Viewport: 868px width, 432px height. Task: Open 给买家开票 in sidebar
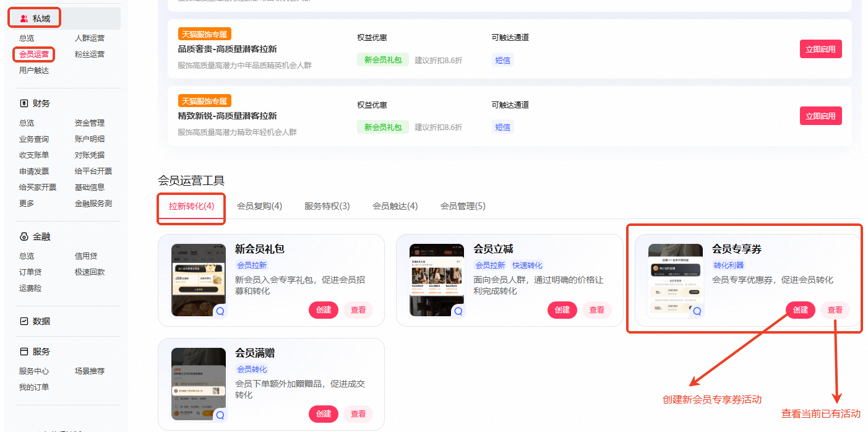(x=38, y=188)
